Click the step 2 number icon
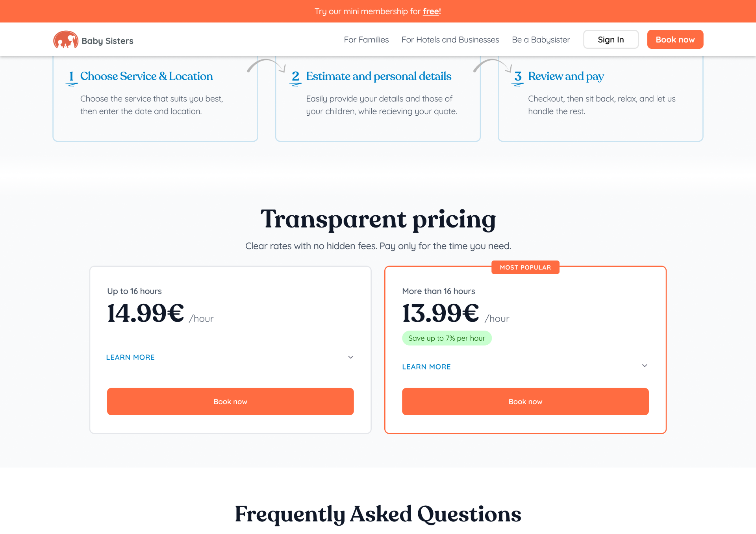 295,78
